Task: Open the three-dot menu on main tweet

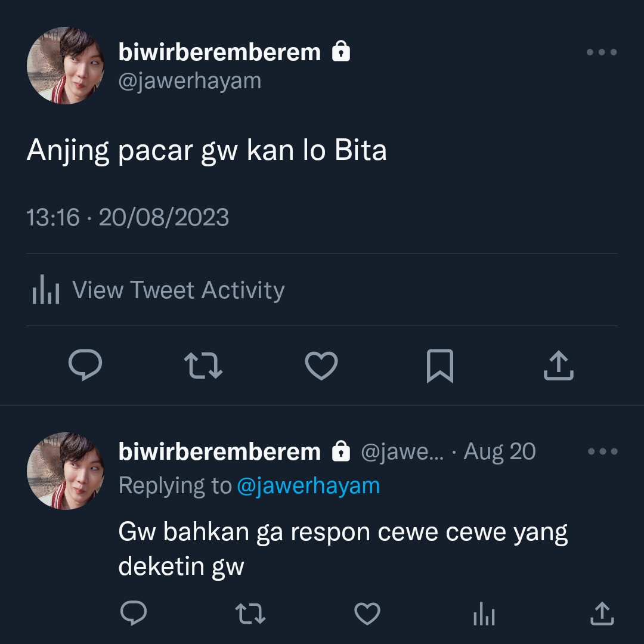Action: [602, 52]
